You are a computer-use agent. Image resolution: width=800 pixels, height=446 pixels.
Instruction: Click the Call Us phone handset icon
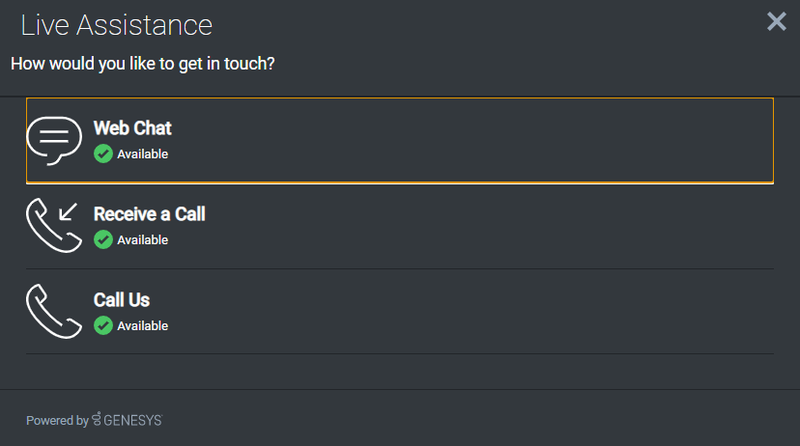click(54, 311)
